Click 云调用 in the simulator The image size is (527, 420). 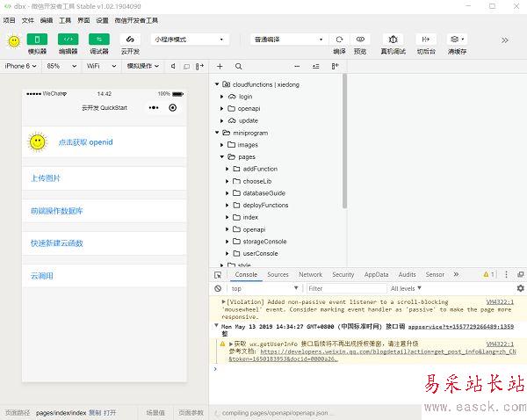pos(41,276)
